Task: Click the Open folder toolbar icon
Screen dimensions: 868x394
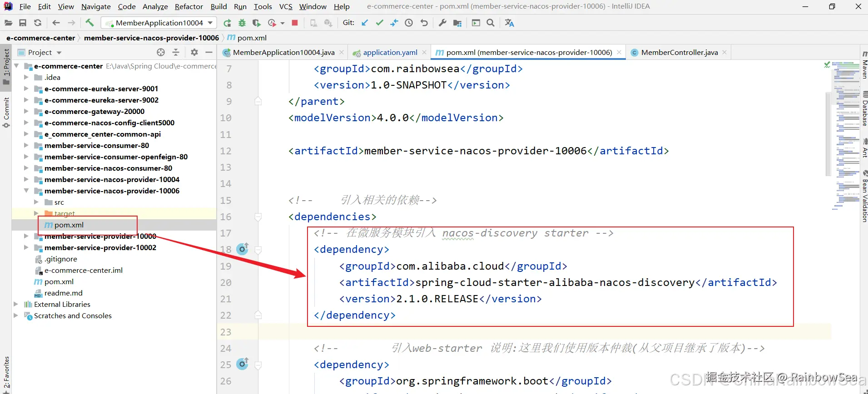Action: (8, 23)
